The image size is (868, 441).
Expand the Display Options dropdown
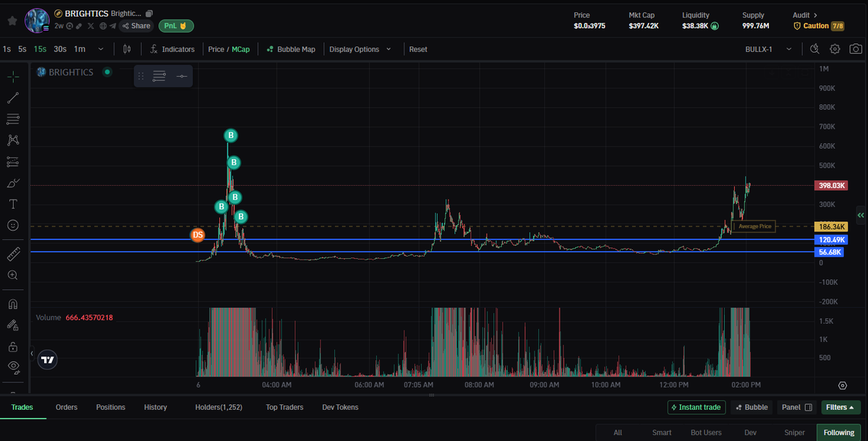pos(360,49)
